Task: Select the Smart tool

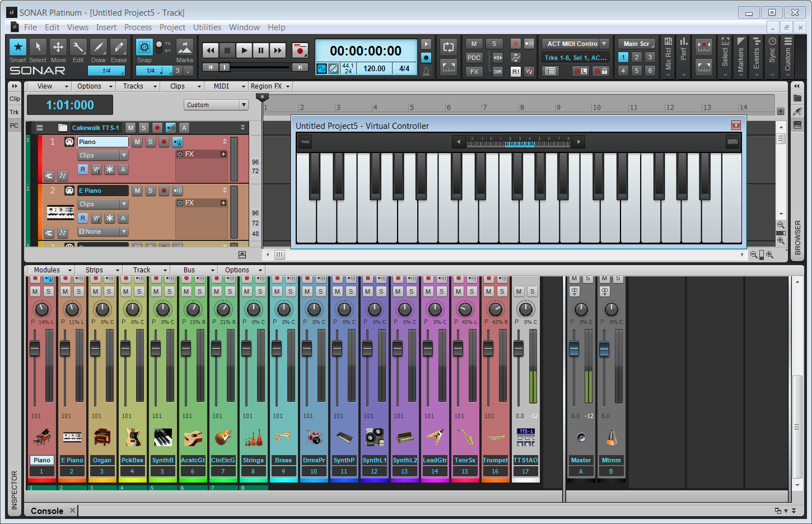Action: pyautogui.click(x=18, y=47)
